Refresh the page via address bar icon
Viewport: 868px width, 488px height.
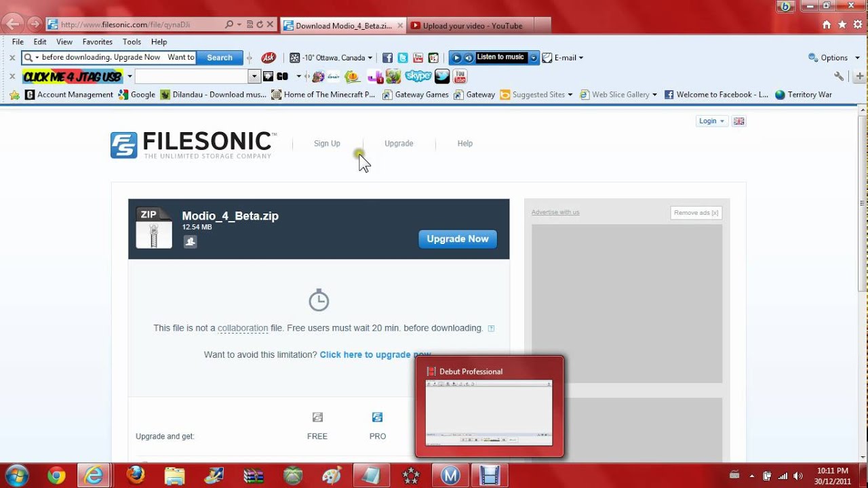coord(260,24)
